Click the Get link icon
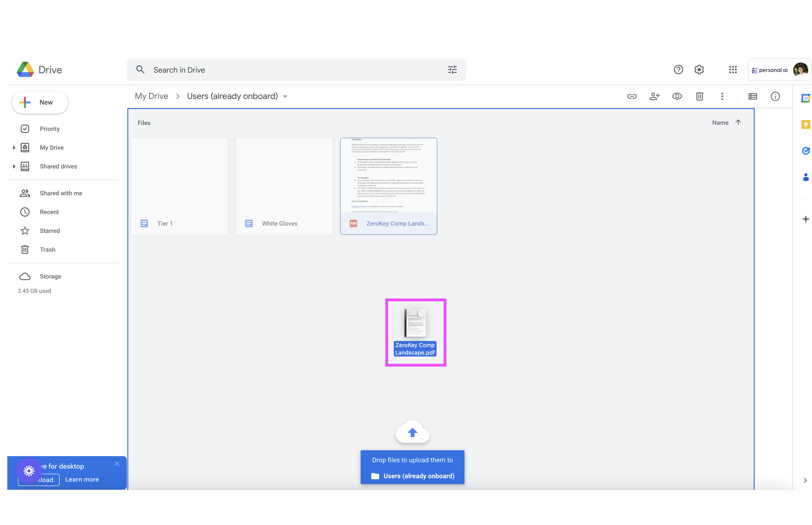Image resolution: width=812 pixels, height=525 pixels. pos(632,96)
